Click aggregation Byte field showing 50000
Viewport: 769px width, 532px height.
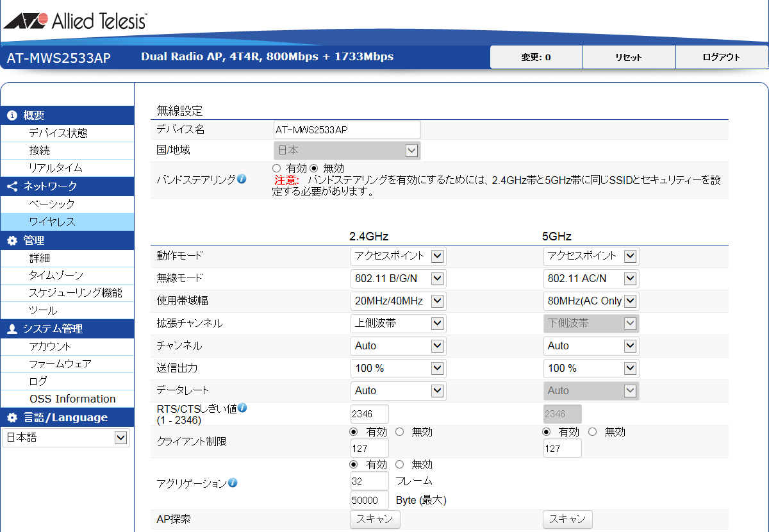370,500
